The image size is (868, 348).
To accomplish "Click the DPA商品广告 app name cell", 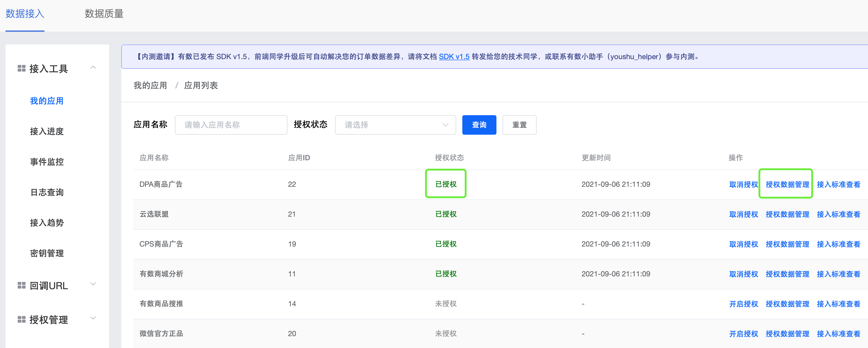I will [x=161, y=184].
